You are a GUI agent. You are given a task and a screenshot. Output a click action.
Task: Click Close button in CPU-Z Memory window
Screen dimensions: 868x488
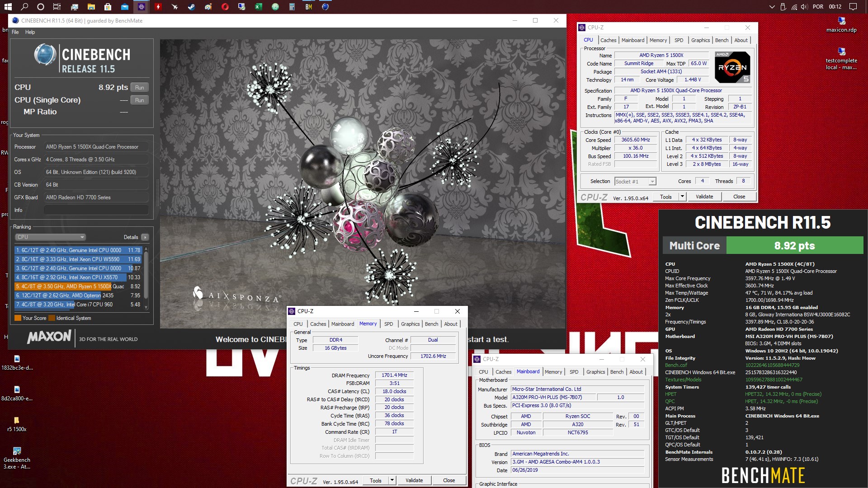449,480
